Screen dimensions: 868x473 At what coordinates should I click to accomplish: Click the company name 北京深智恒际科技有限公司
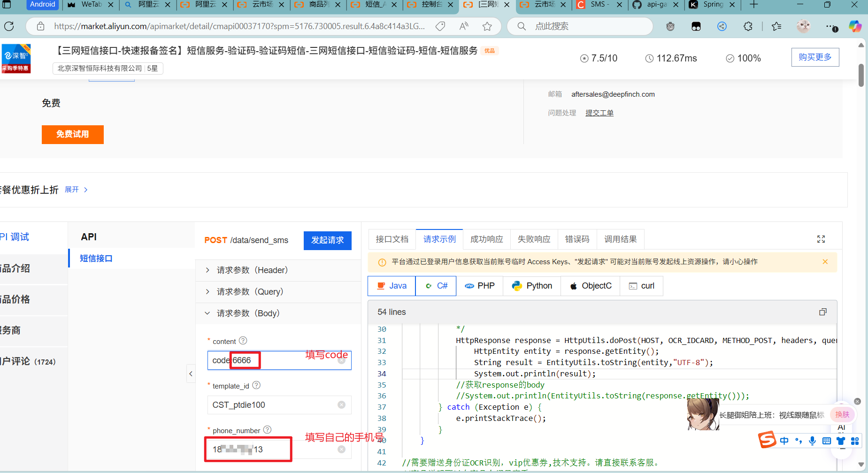click(100, 69)
